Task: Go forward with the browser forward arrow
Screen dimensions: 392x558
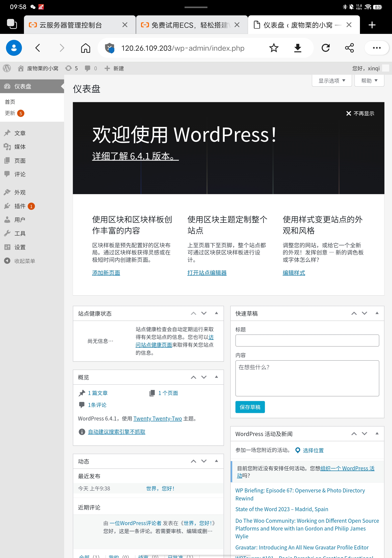Action: click(62, 48)
